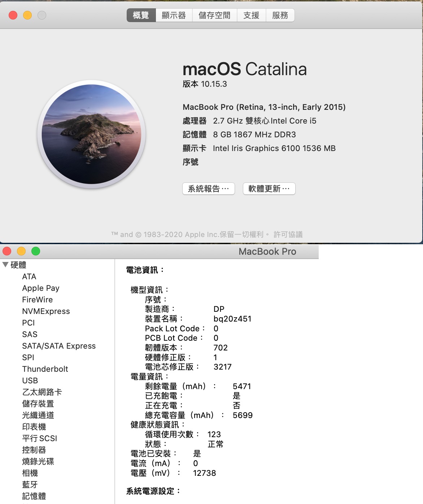
Task: Zoom the MacBook Pro system report window
Action: pyautogui.click(x=36, y=251)
